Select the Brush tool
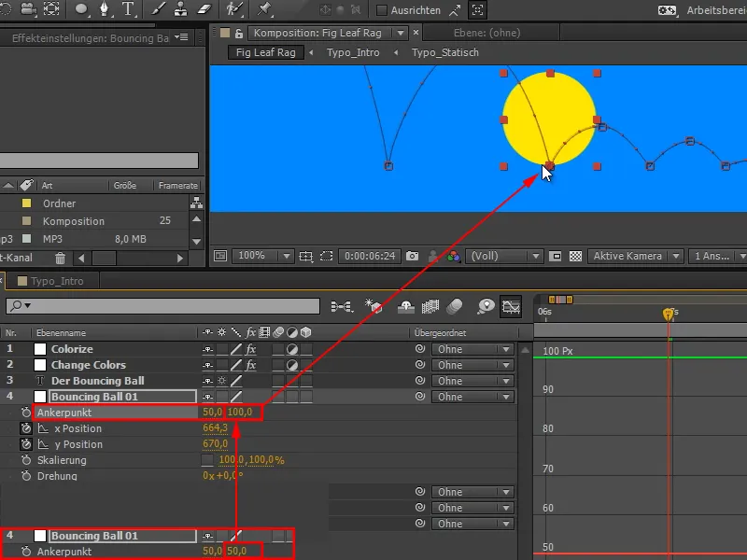This screenshot has width=747, height=560. [x=157, y=11]
